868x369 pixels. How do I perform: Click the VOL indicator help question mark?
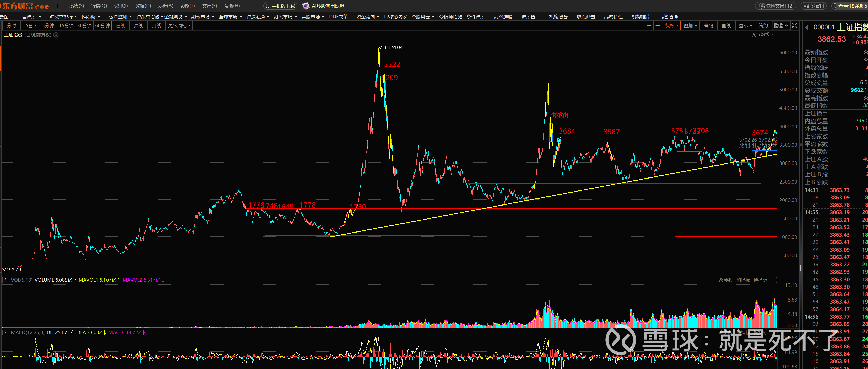5,280
